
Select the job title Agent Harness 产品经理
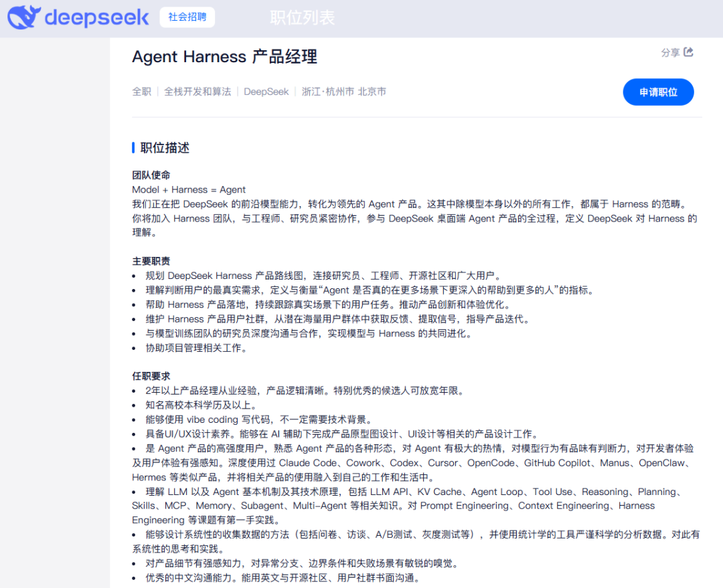(224, 57)
